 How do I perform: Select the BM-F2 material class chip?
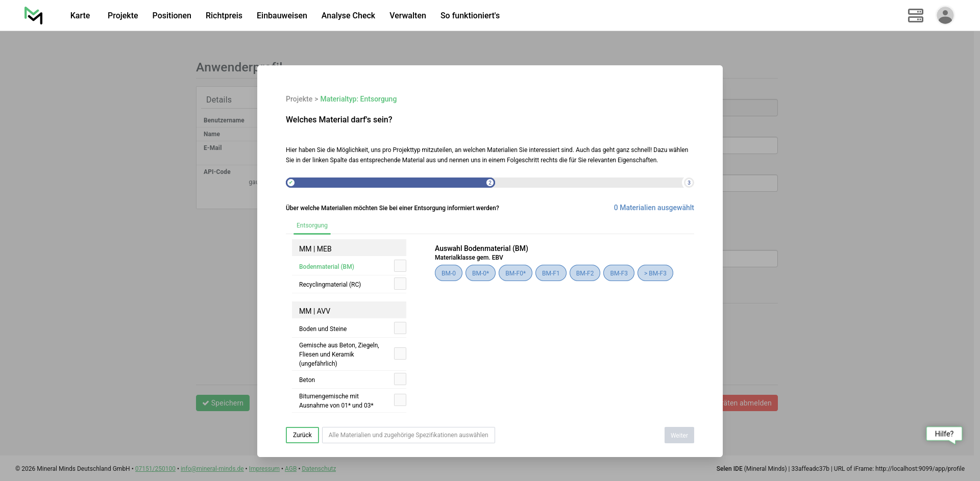[x=584, y=273]
